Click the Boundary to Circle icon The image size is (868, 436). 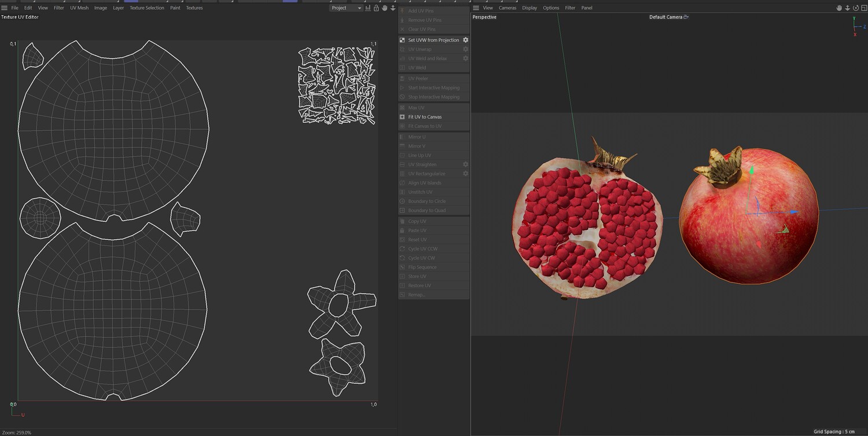point(403,201)
